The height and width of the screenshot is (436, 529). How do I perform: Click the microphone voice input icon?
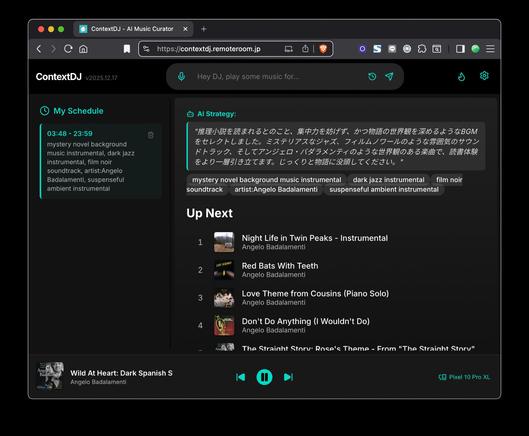pyautogui.click(x=181, y=77)
